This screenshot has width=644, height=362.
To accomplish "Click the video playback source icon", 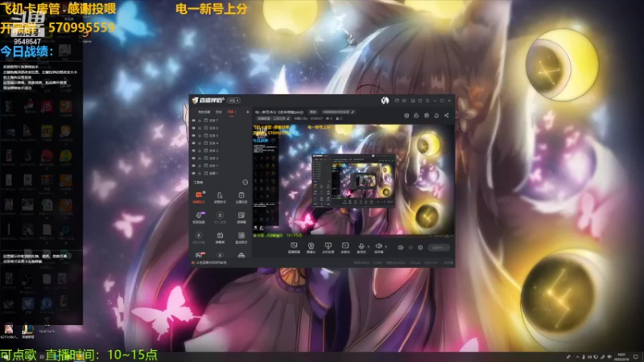I will 345,247.
